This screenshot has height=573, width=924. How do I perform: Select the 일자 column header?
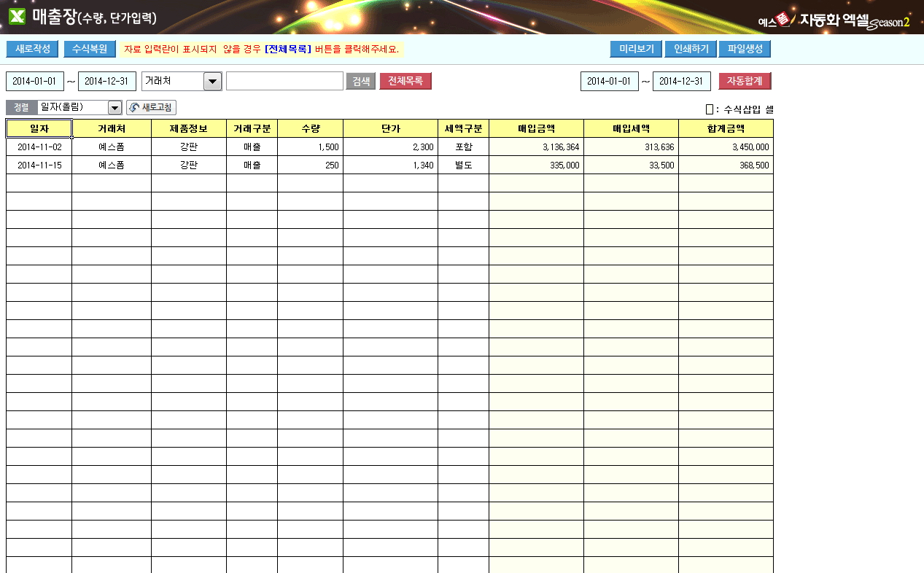tap(39, 128)
